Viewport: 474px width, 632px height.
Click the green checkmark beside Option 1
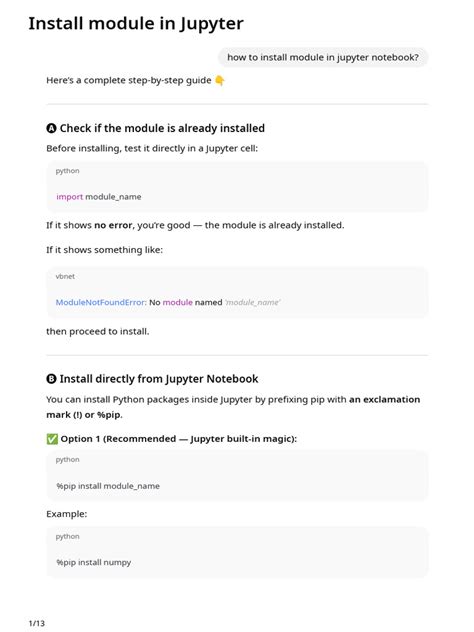pyautogui.click(x=52, y=439)
